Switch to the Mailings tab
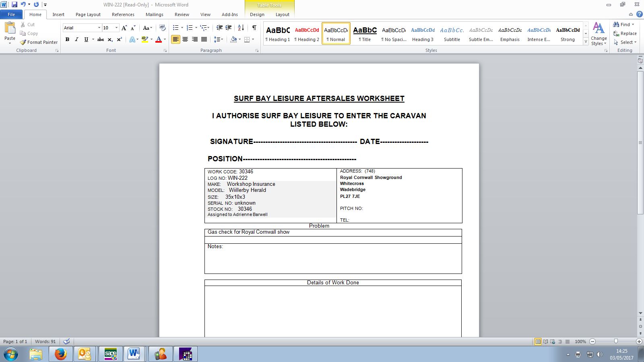 tap(155, 14)
